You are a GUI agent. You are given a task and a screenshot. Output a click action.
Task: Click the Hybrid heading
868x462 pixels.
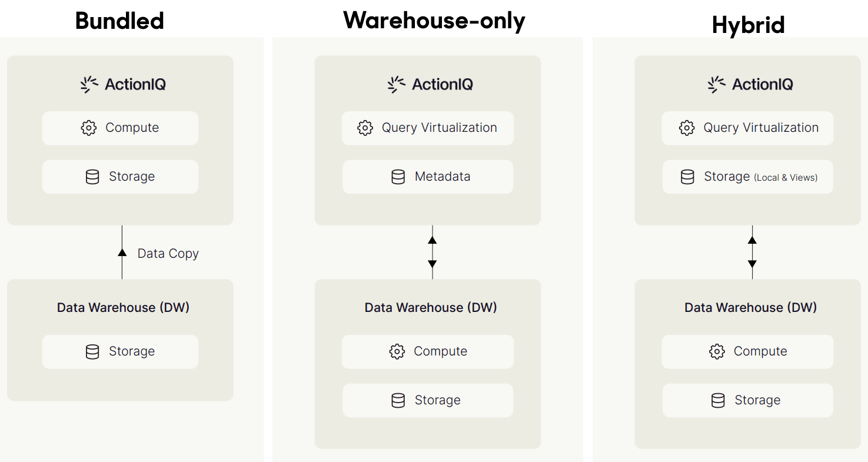pyautogui.click(x=748, y=25)
